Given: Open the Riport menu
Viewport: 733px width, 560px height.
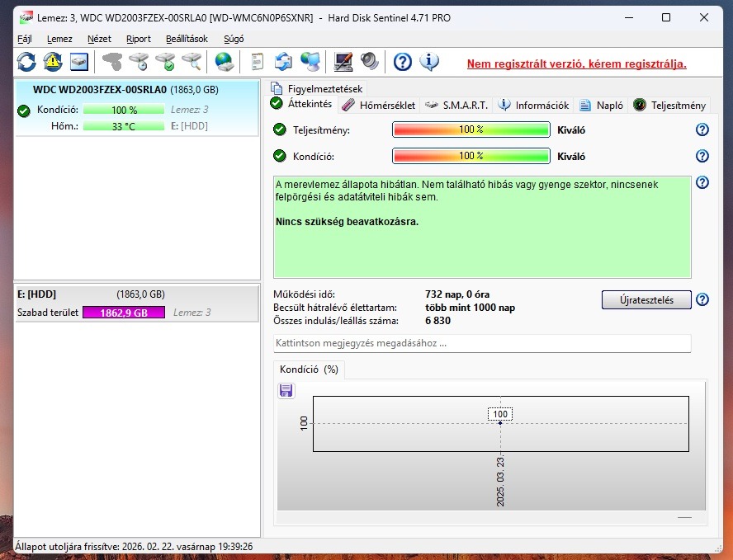Looking at the screenshot, I should [139, 39].
